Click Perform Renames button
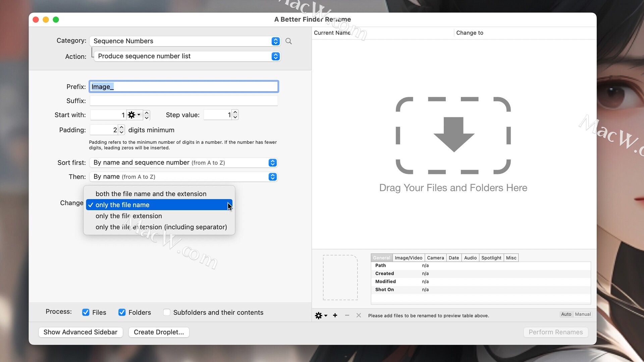 [x=556, y=332]
